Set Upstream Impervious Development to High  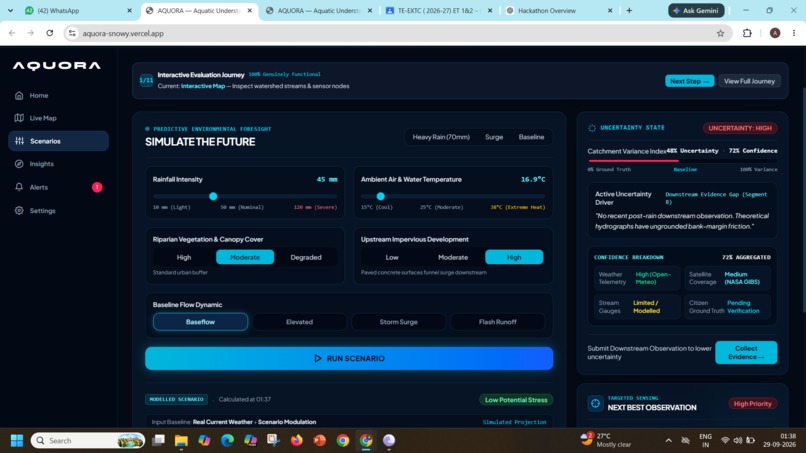click(x=514, y=257)
